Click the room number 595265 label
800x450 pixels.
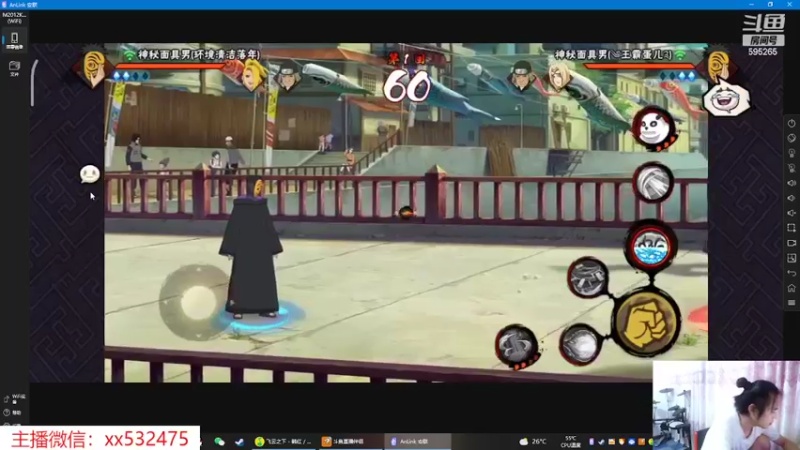tap(762, 52)
